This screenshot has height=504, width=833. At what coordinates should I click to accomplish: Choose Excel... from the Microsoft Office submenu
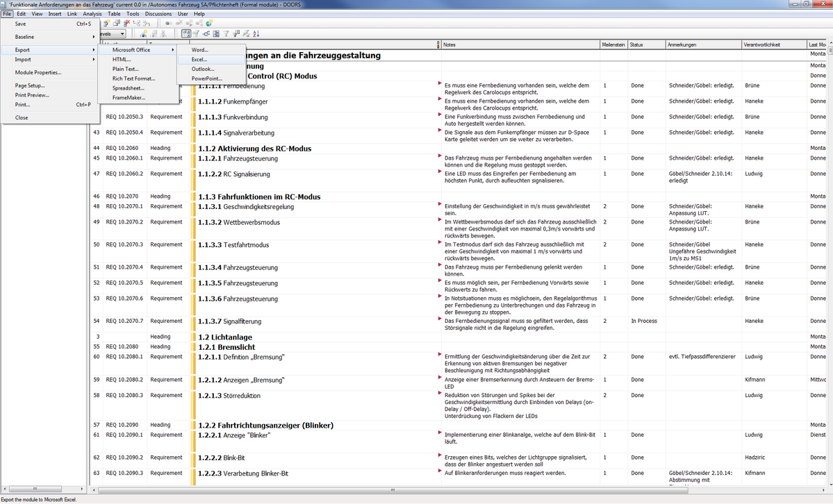[x=199, y=60]
